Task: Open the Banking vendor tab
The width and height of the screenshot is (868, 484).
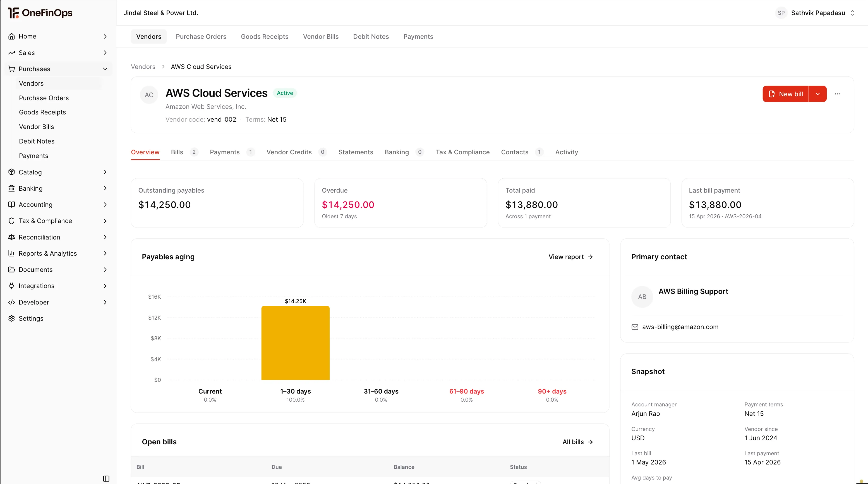Action: click(x=404, y=152)
